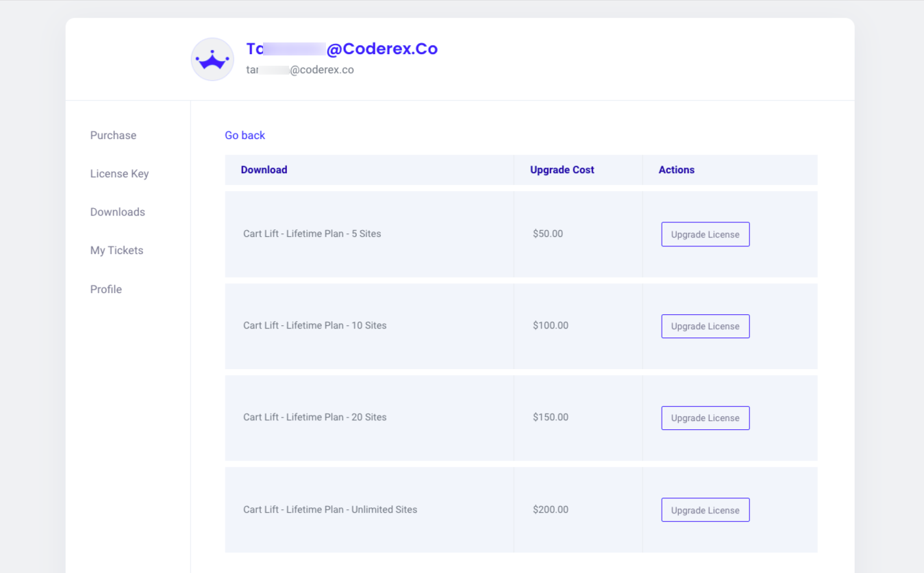Click the $150.00 upgrade cost

pos(551,417)
